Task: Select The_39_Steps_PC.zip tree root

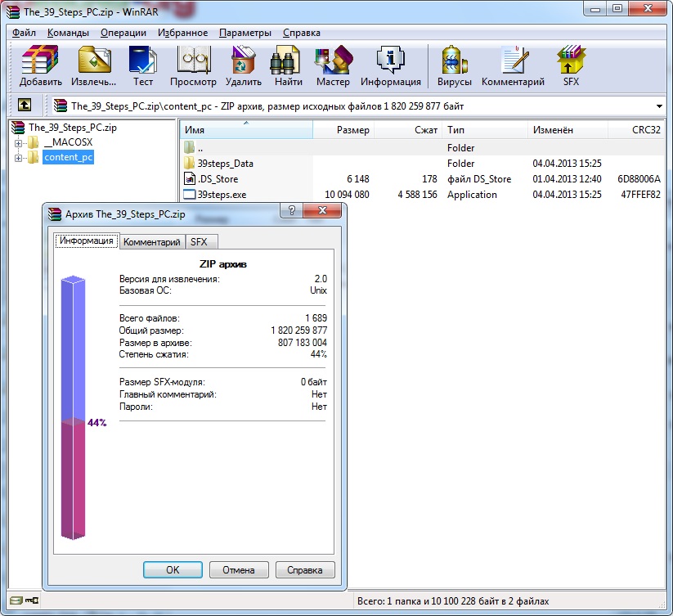Action: [x=73, y=128]
